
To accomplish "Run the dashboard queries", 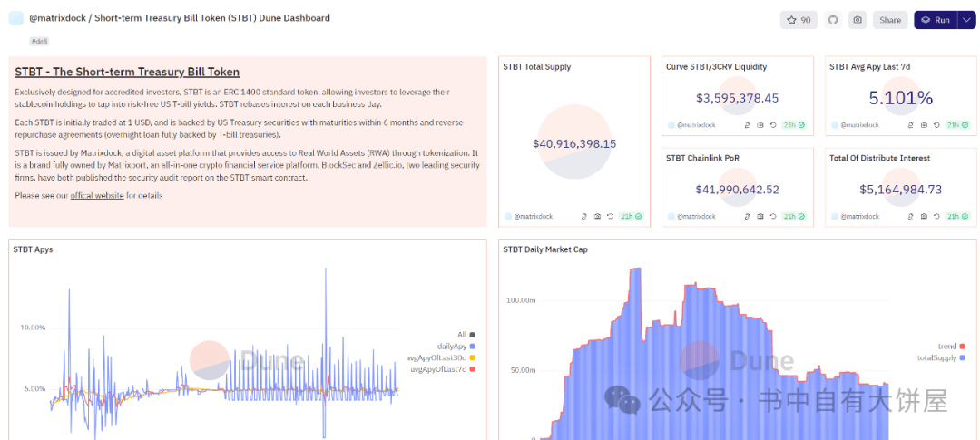I will 936,20.
